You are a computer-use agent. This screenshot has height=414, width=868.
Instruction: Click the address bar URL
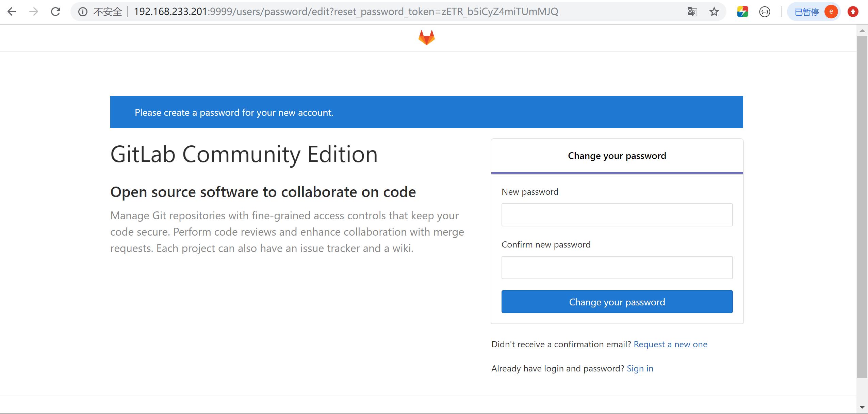click(x=345, y=12)
